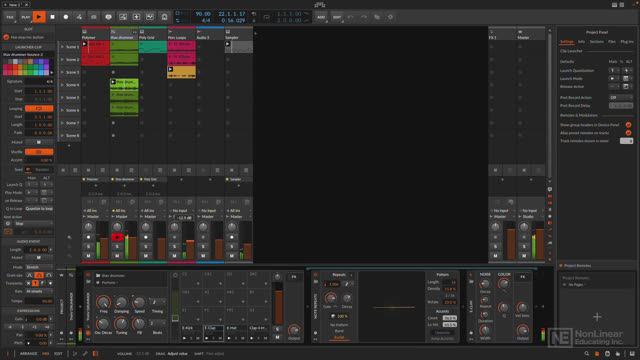Switch to the Info tab in Project Panel
640x360 pixels.
581,42
